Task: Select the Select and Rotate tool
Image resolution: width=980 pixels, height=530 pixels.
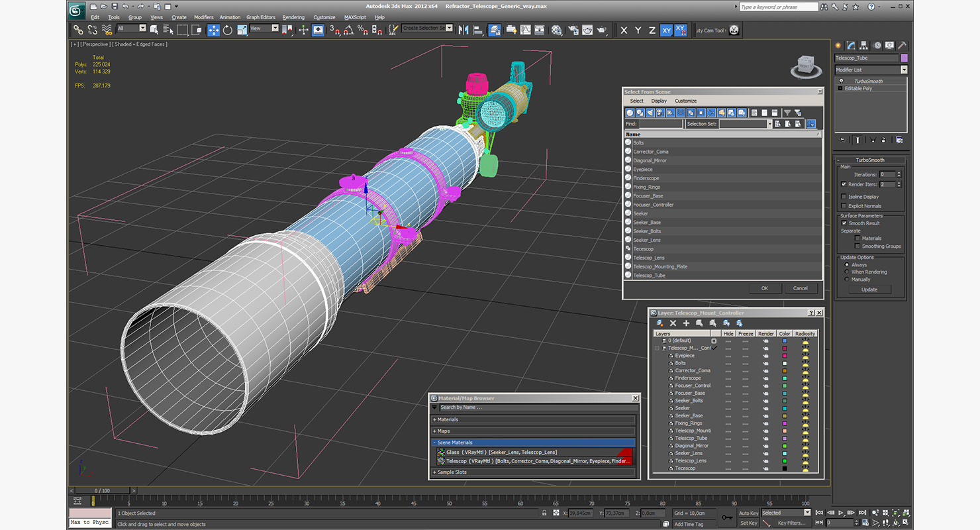Action: [228, 30]
